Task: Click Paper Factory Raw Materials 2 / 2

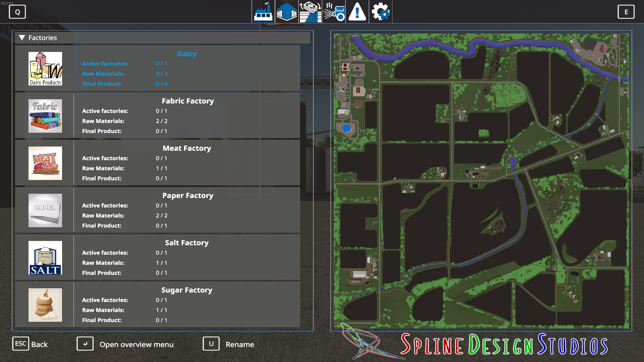Action: click(x=162, y=216)
